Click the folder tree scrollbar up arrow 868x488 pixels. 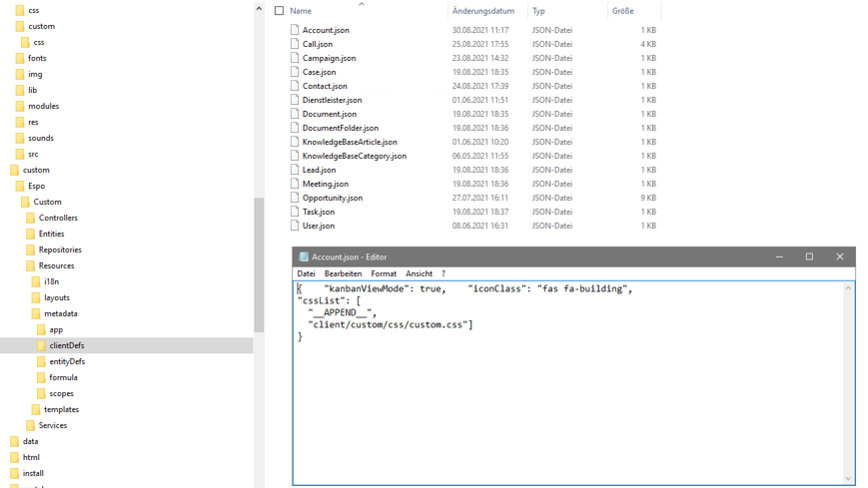coord(259,9)
